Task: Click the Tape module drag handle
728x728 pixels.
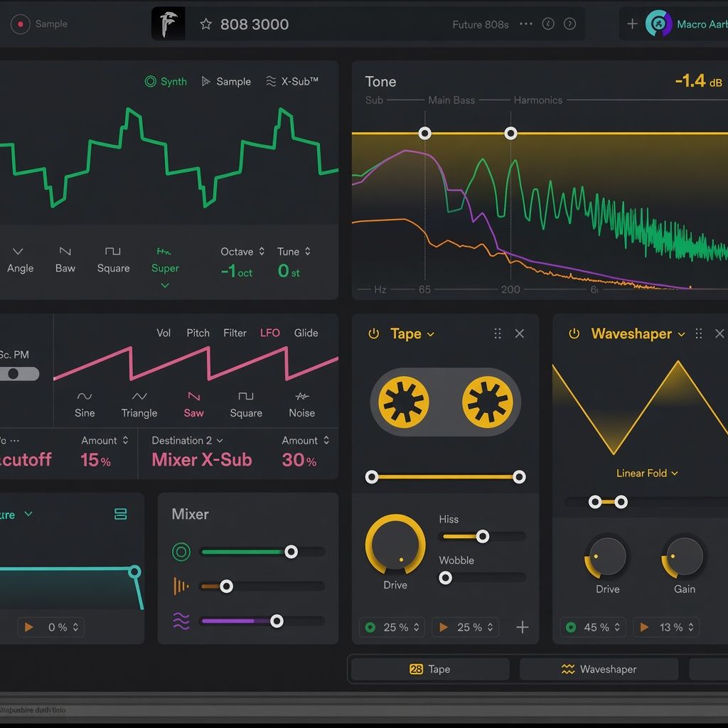Action: pos(497,333)
